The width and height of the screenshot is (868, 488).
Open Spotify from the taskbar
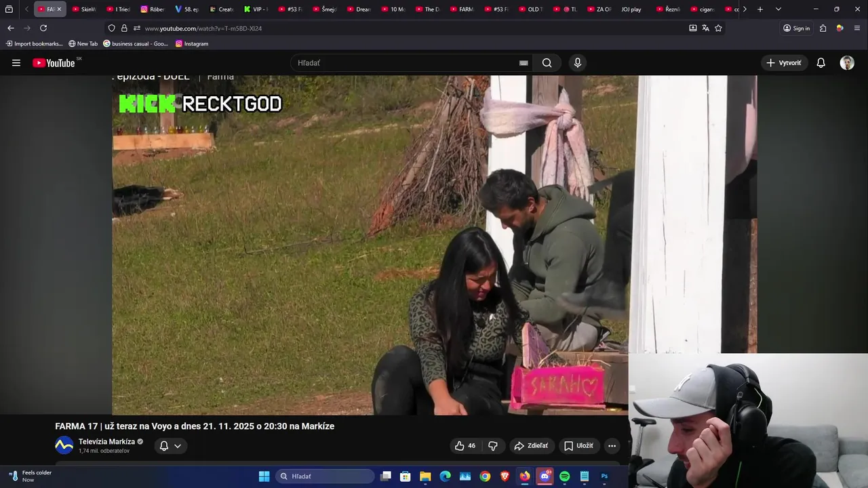565,476
